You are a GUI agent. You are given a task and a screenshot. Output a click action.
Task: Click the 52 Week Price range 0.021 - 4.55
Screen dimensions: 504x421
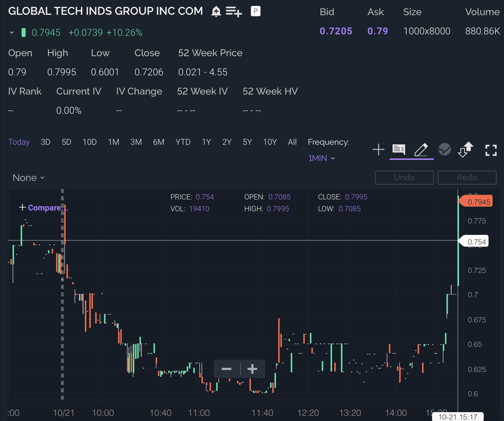203,72
